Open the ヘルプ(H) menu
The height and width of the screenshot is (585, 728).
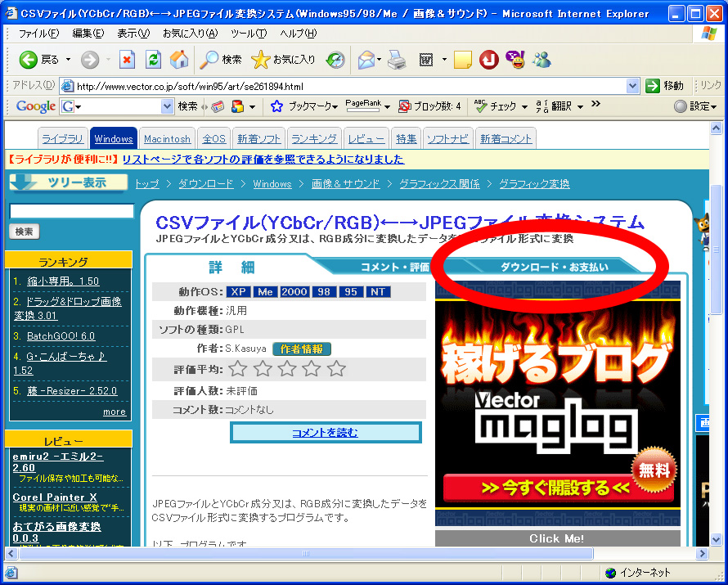click(299, 34)
